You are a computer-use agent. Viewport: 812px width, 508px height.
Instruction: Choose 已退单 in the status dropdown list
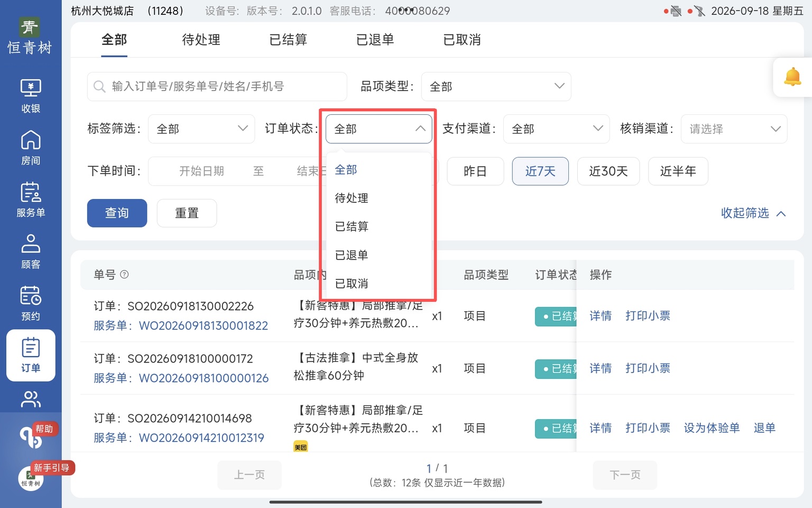click(x=352, y=255)
